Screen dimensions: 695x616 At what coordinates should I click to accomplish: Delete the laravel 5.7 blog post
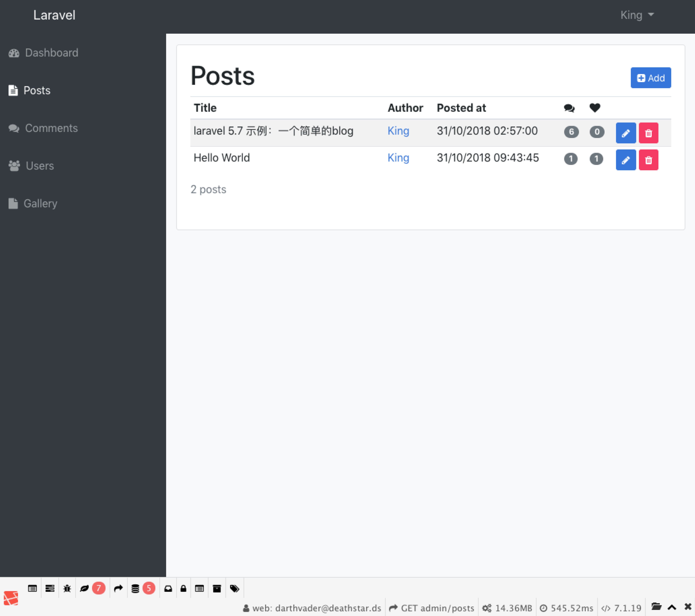click(x=648, y=133)
